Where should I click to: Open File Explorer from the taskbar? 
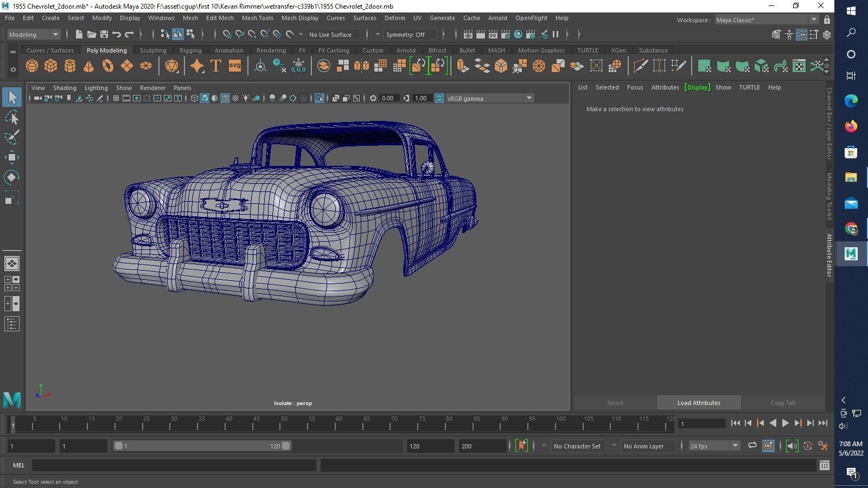[851, 177]
